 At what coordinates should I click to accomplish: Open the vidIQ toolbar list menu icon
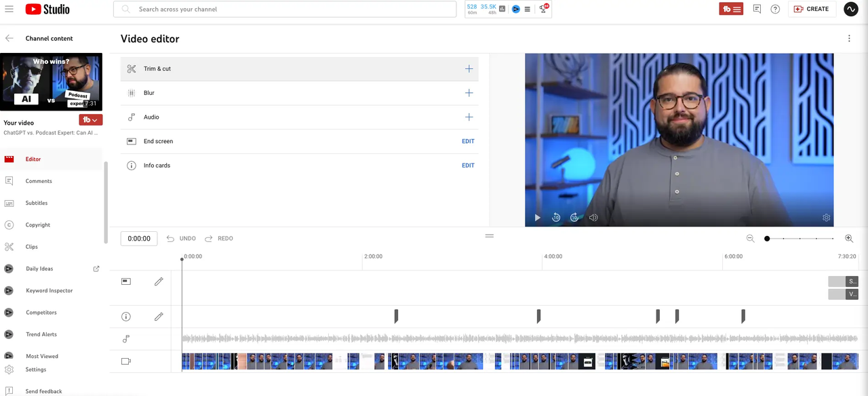point(528,9)
